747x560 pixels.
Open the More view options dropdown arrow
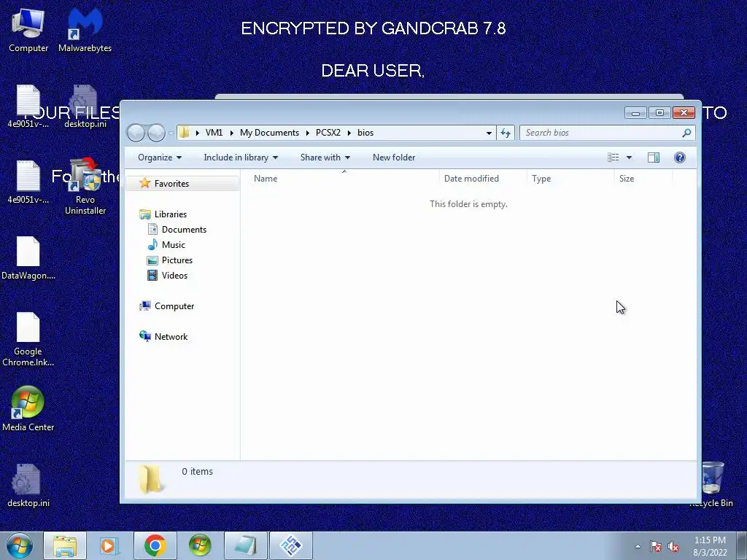[629, 157]
